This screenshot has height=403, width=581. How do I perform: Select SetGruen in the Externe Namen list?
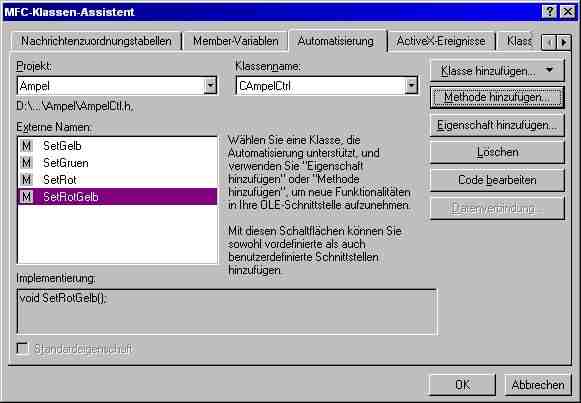coord(117,163)
